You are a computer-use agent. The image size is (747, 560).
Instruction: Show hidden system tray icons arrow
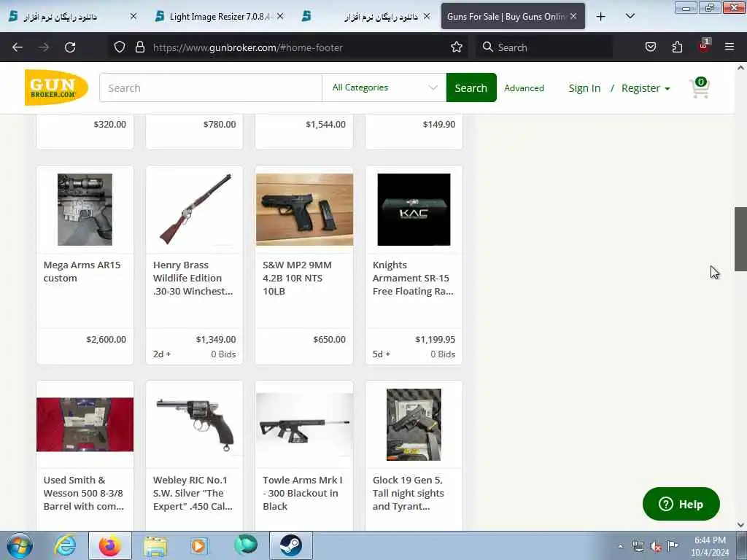(x=620, y=546)
